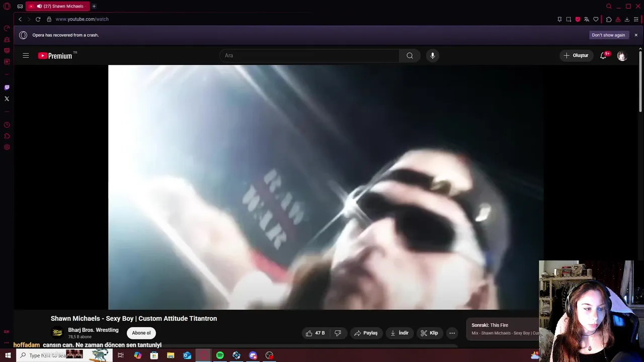This screenshot has height=362, width=644.
Task: Create a clip with Klip button
Action: [x=429, y=333]
